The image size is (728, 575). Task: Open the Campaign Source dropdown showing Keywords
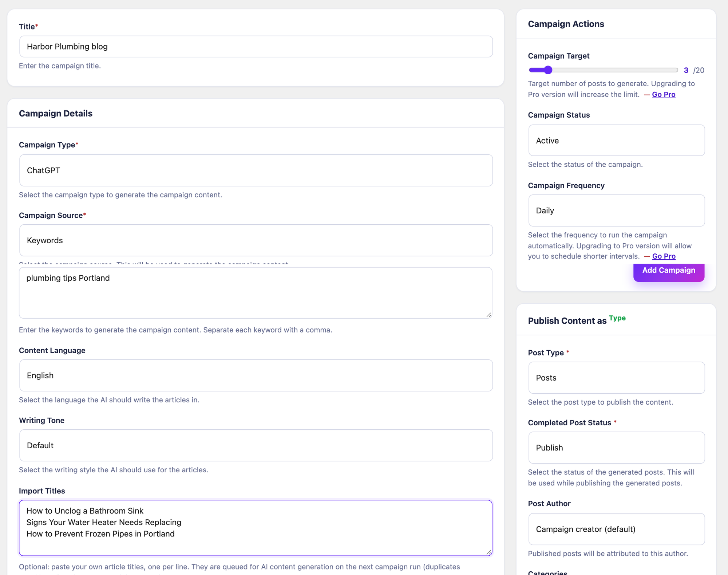(256, 240)
